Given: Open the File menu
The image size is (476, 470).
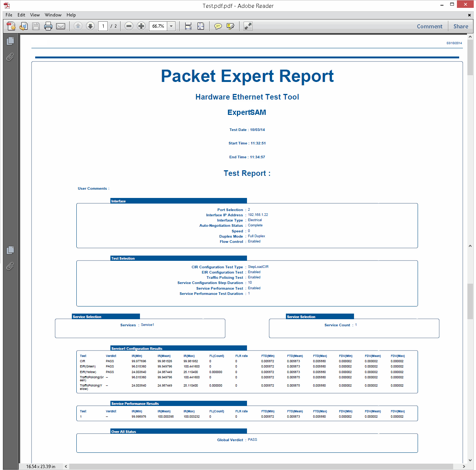Looking at the screenshot, I should tap(9, 15).
